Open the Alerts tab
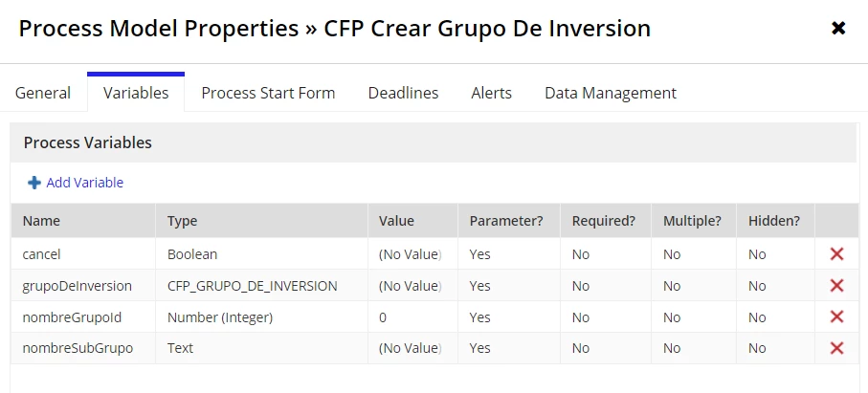The height and width of the screenshot is (393, 868). (491, 93)
